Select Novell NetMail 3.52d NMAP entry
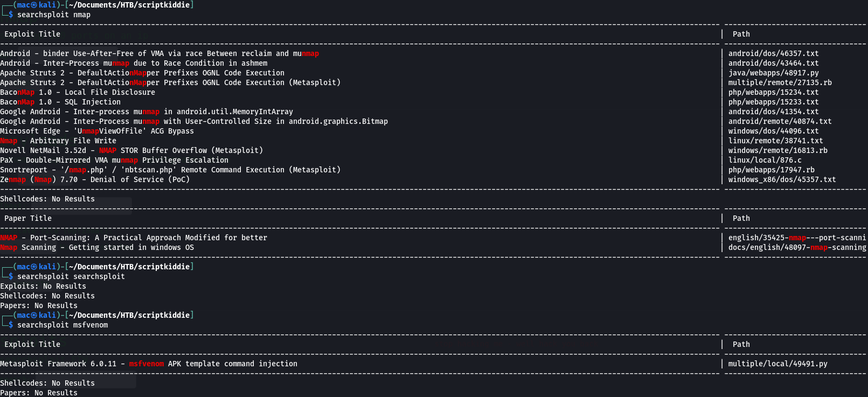Image resolution: width=868 pixels, height=397 pixels. point(131,150)
